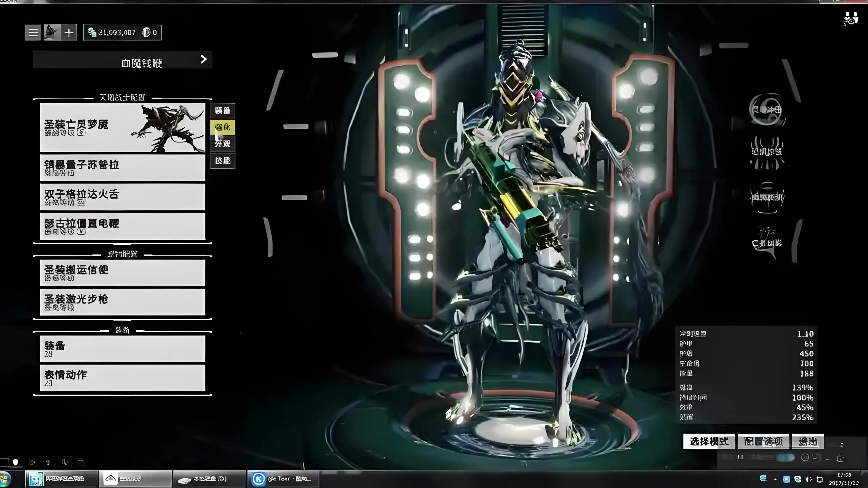
Task: Open the 双子格拉达火舌 secondary weapon slot
Action: (x=122, y=197)
